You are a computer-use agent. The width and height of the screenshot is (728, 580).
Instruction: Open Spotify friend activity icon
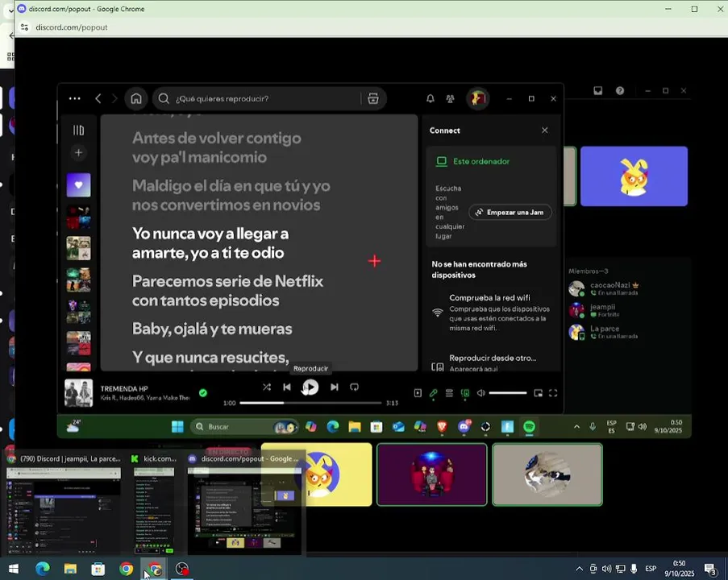(x=451, y=98)
